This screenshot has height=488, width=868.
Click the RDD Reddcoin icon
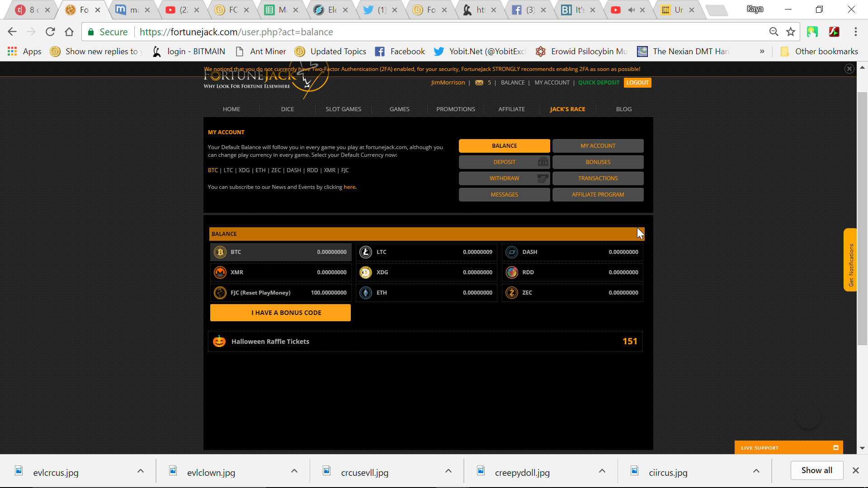click(512, 272)
